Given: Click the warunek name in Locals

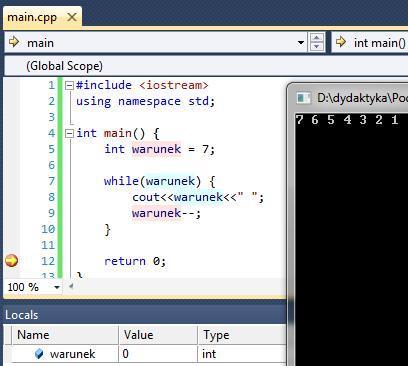Looking at the screenshot, I should (73, 354).
